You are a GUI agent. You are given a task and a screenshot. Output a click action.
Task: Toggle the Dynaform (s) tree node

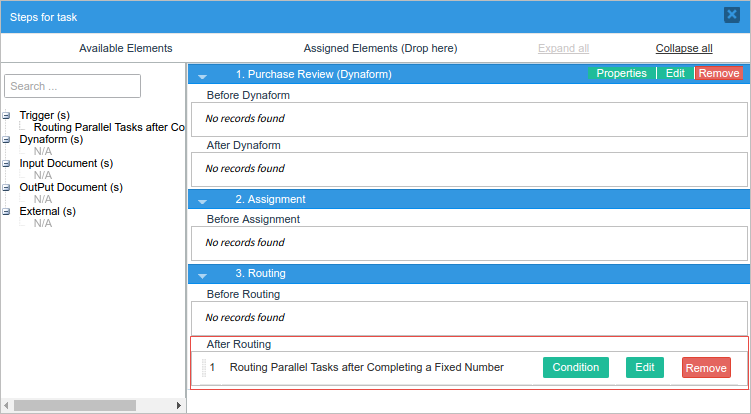pyautogui.click(x=7, y=140)
